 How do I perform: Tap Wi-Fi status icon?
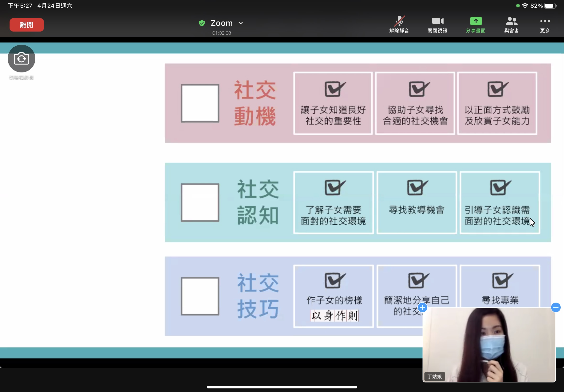pyautogui.click(x=525, y=6)
